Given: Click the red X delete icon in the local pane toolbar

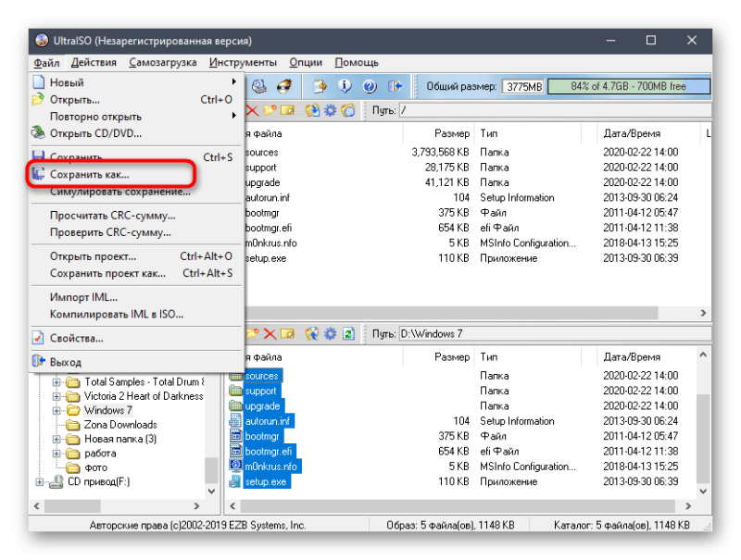Looking at the screenshot, I should click(x=270, y=334).
